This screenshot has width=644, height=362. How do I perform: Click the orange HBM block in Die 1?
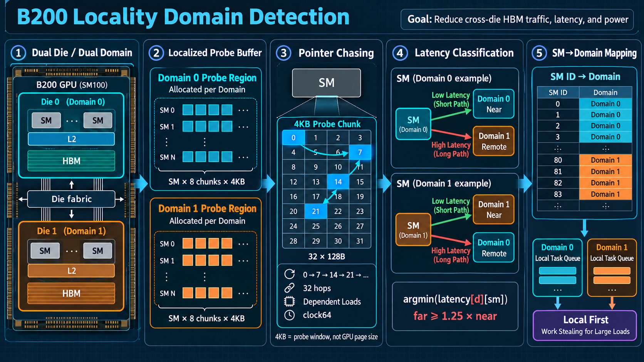pos(71,294)
